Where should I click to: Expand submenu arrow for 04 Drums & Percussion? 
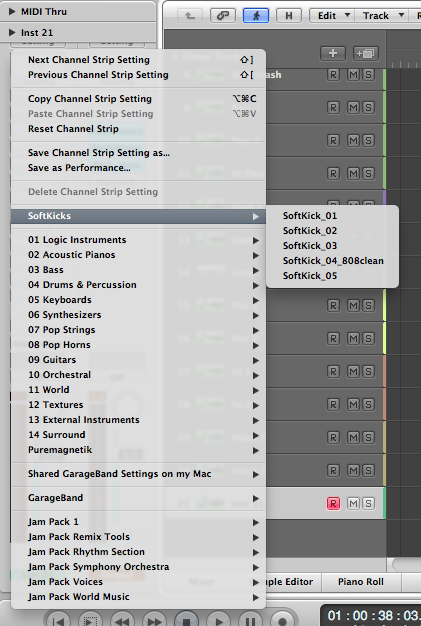pyautogui.click(x=256, y=285)
